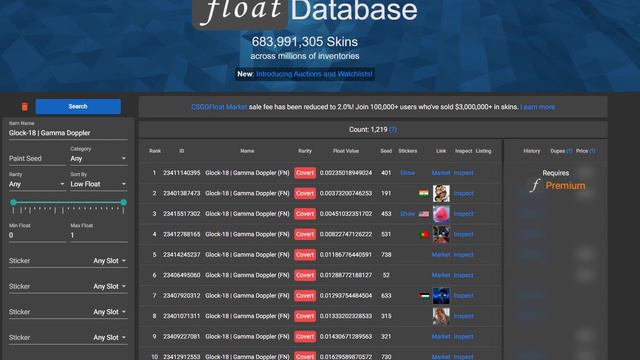Click Show stickers in rank 1 row
Screen dimensions: 640x360
tap(407, 173)
